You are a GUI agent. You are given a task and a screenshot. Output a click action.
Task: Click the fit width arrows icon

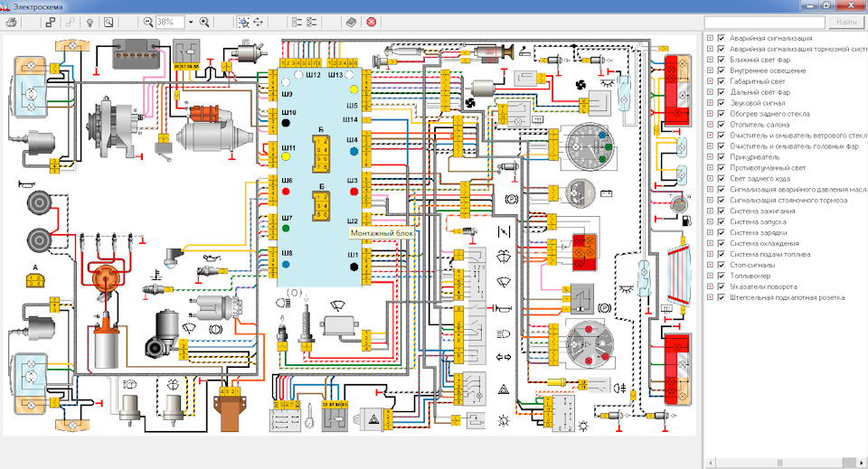pyautogui.click(x=258, y=22)
